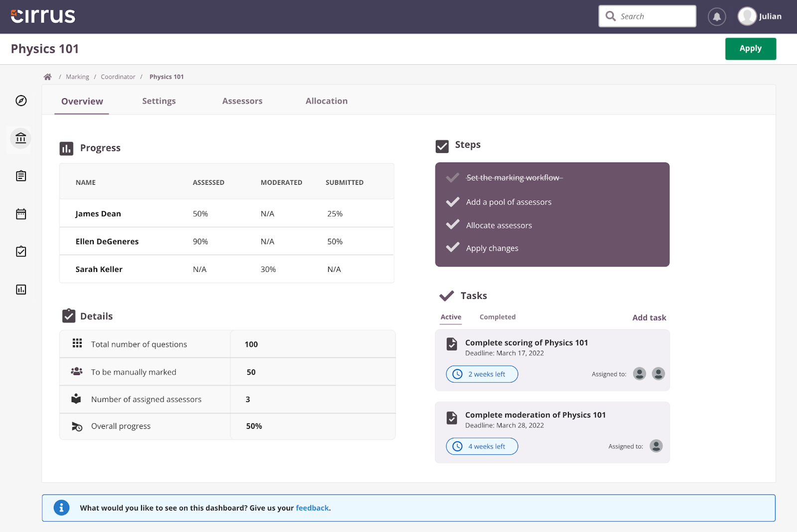The width and height of the screenshot is (797, 532).
Task: Click 'Physics 101' in the breadcrumb
Action: coord(166,77)
